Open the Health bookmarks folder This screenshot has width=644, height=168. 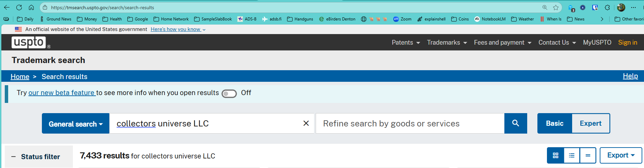tap(112, 19)
